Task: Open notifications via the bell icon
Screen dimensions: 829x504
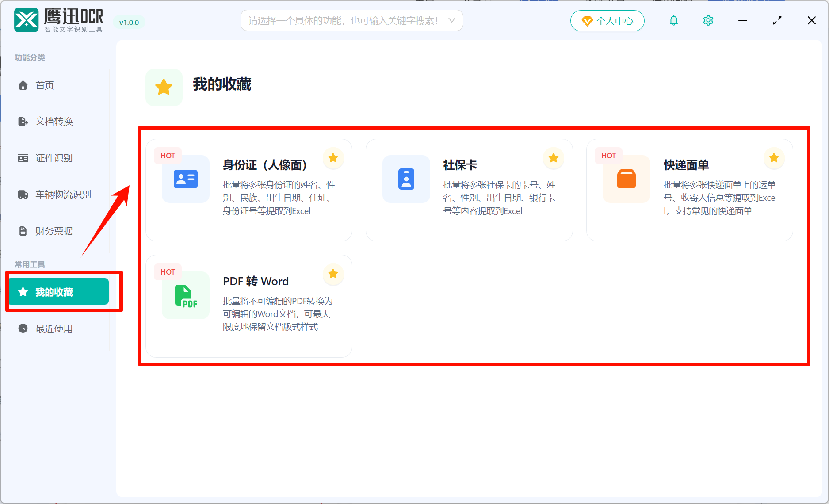Action: click(673, 20)
